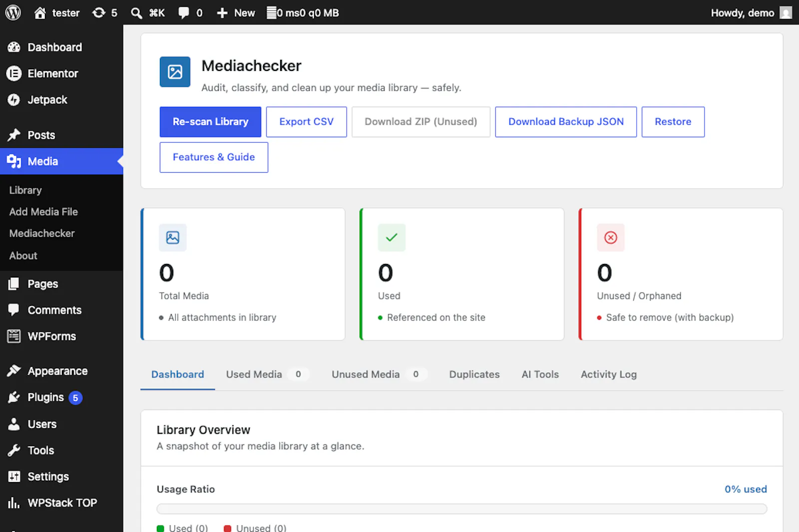Image resolution: width=799 pixels, height=532 pixels.
Task: Open the Activity Log tab
Action: click(609, 374)
